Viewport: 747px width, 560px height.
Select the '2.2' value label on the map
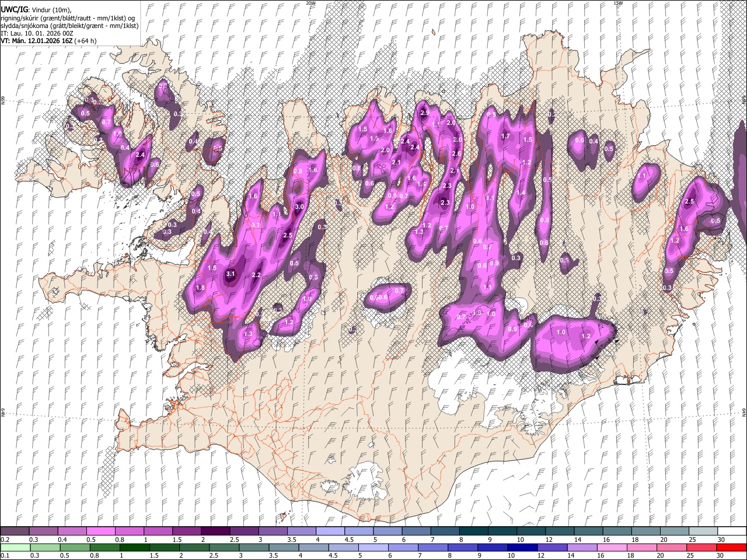coord(256,275)
